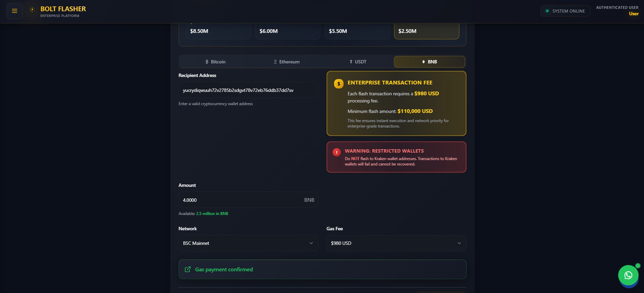Click the diamond icon on the BNB tab
This screenshot has height=293, width=644.
coord(423,62)
